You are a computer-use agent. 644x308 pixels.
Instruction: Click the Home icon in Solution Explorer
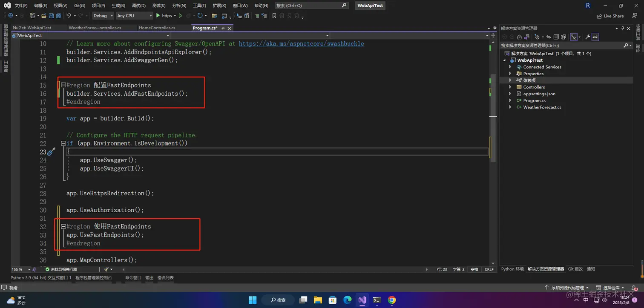click(519, 37)
